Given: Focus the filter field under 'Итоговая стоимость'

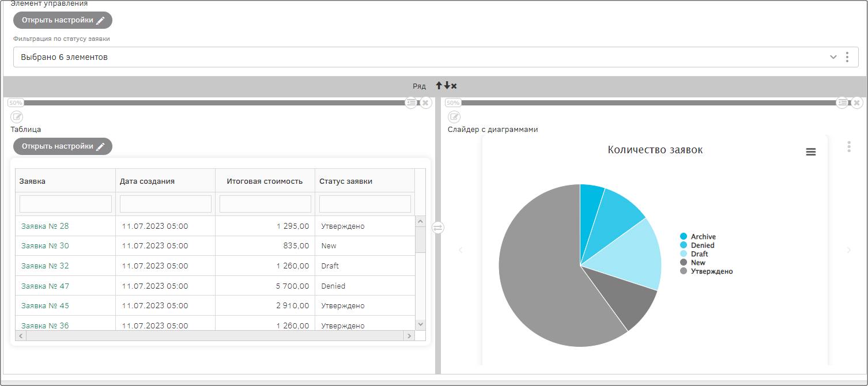Looking at the screenshot, I should (265, 204).
